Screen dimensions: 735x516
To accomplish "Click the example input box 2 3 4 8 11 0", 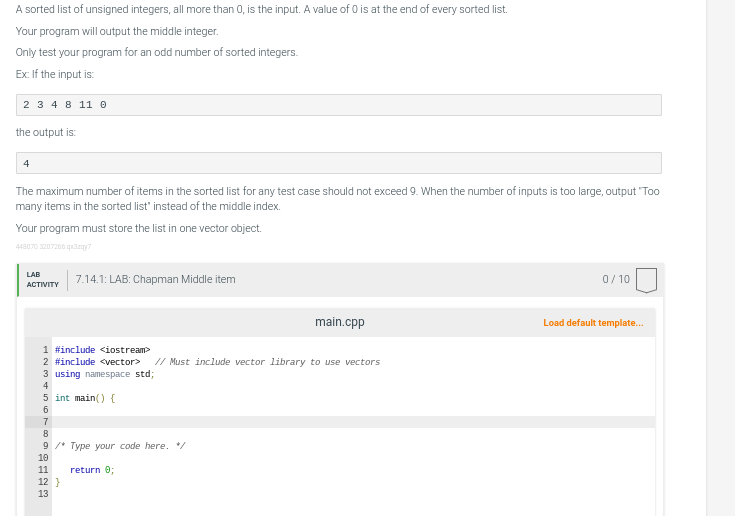I will [338, 105].
